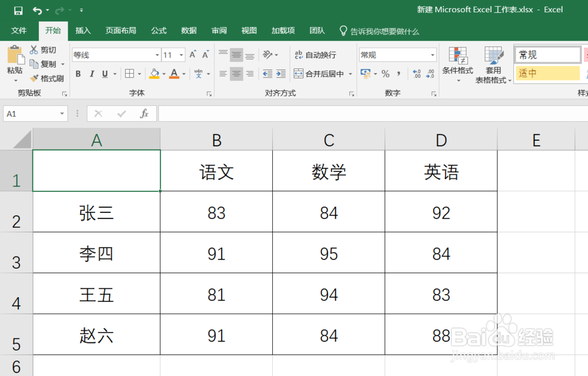The width and height of the screenshot is (588, 376).
Task: Click the fx insert function icon
Action: tap(144, 114)
